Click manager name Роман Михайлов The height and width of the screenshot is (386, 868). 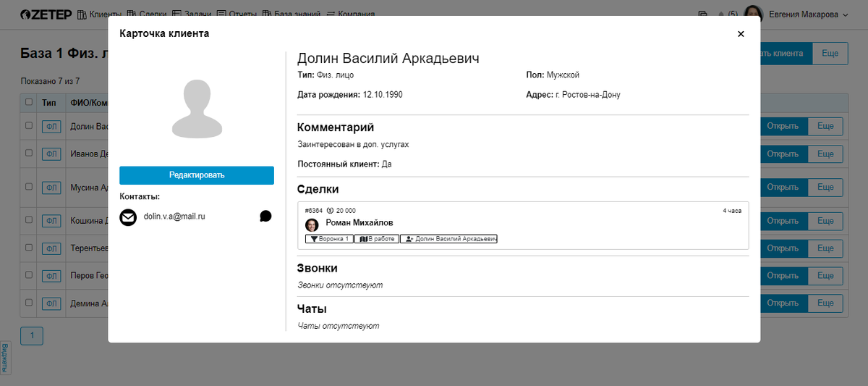[359, 222]
